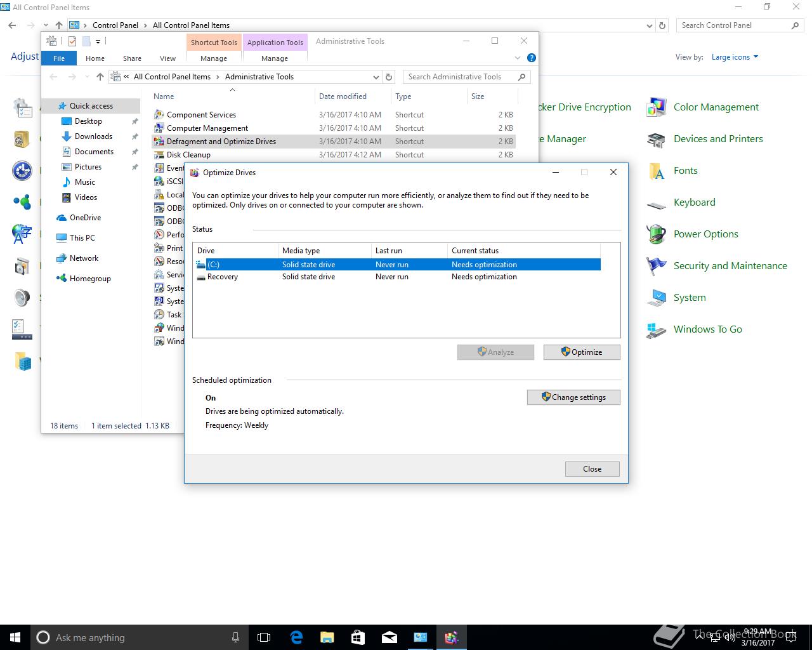Click Disk Cleanup shortcut icon
This screenshot has width=812, height=650.
pyautogui.click(x=159, y=155)
